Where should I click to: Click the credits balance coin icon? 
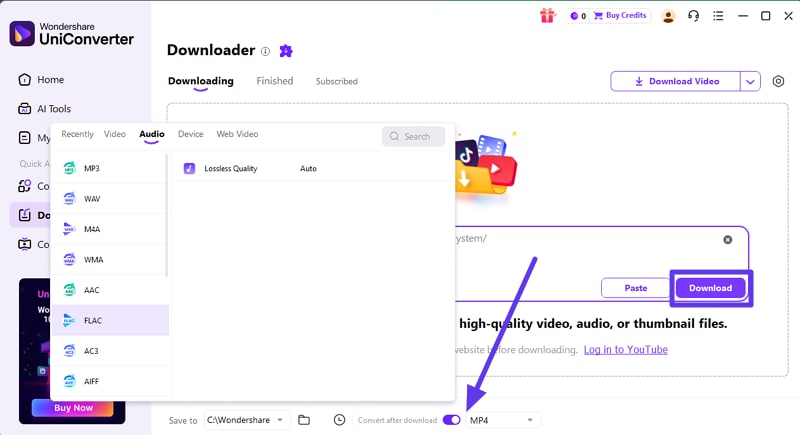tap(574, 16)
